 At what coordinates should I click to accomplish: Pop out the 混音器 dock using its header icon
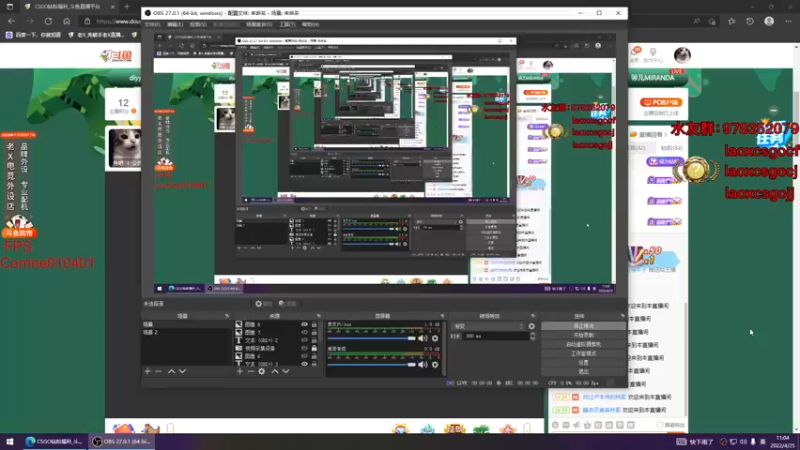click(x=442, y=316)
